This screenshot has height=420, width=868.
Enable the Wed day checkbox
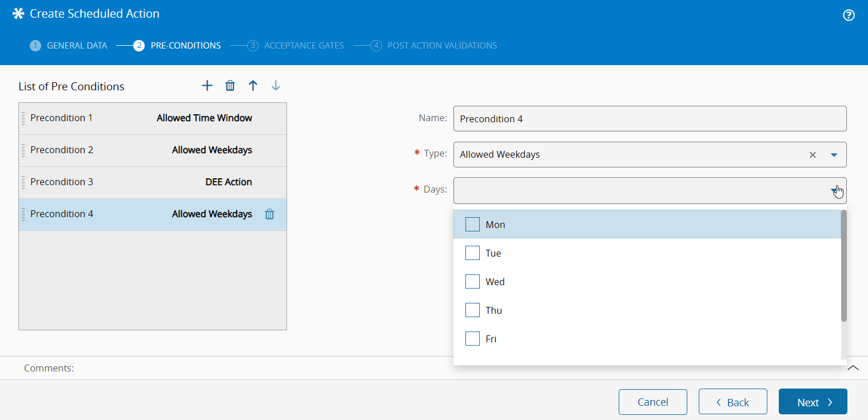(x=472, y=282)
